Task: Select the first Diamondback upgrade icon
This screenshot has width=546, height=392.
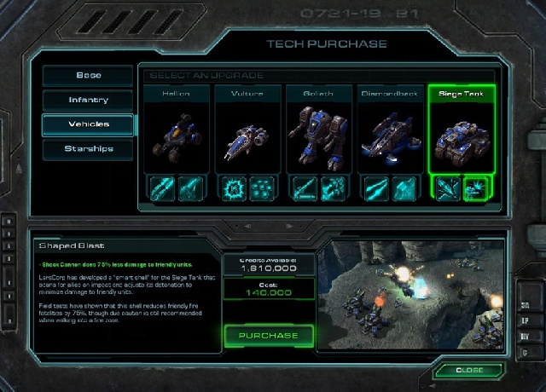Action: [376, 189]
